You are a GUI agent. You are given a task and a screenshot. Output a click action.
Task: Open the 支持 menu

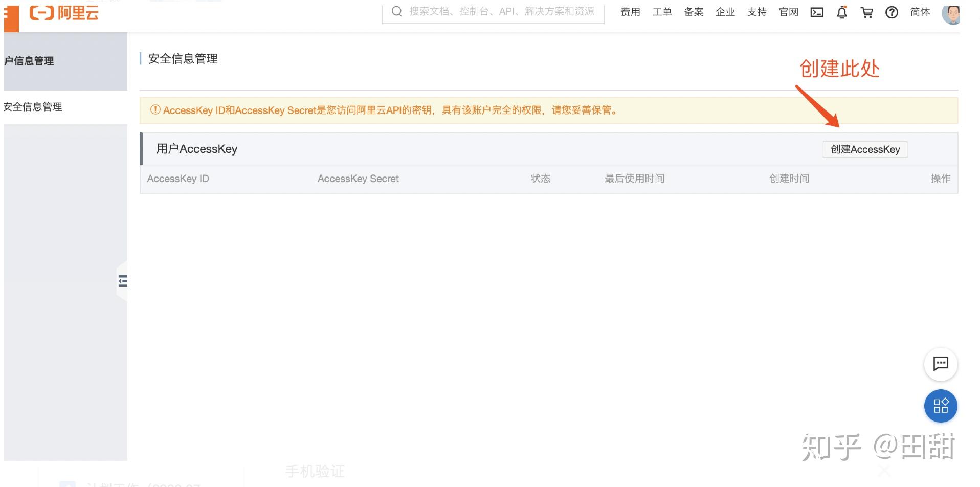(757, 12)
